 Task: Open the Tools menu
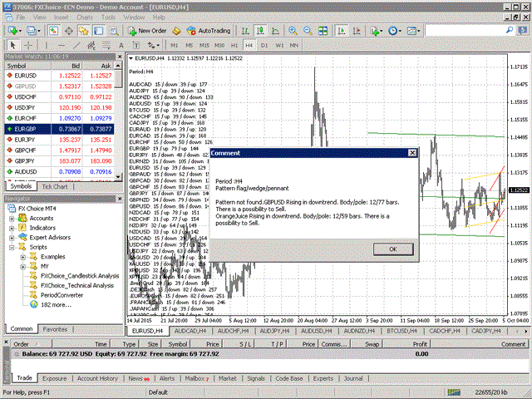[x=108, y=17]
